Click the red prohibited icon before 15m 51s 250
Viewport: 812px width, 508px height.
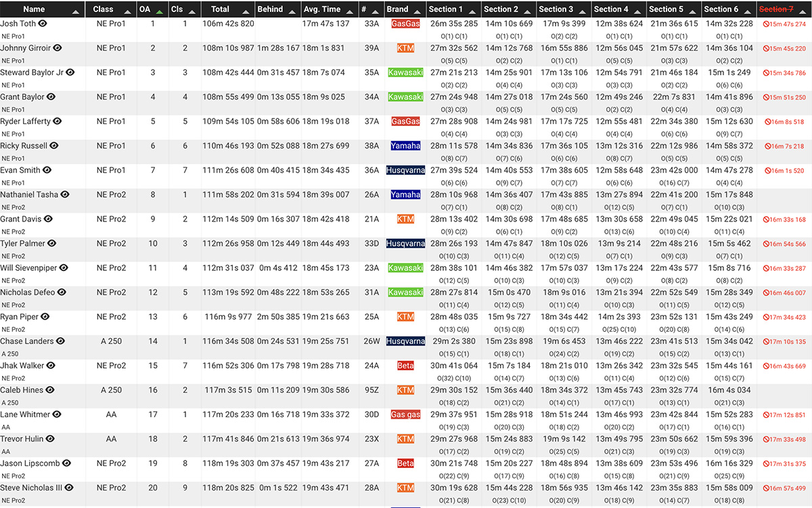[767, 98]
